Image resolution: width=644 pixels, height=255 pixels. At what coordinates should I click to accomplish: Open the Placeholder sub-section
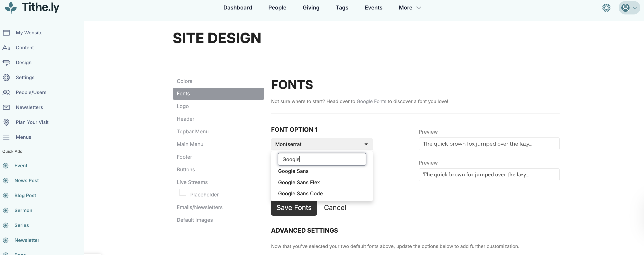coord(204,195)
